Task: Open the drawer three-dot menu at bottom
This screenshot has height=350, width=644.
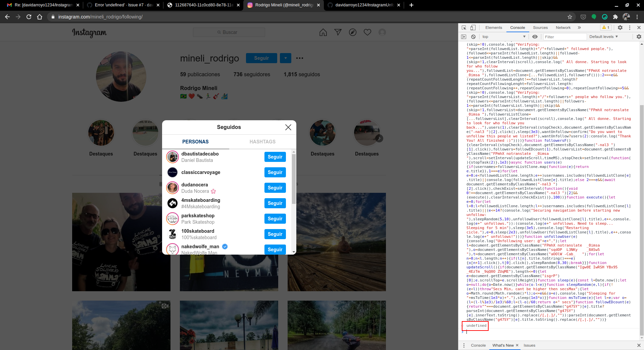Action: click(464, 345)
